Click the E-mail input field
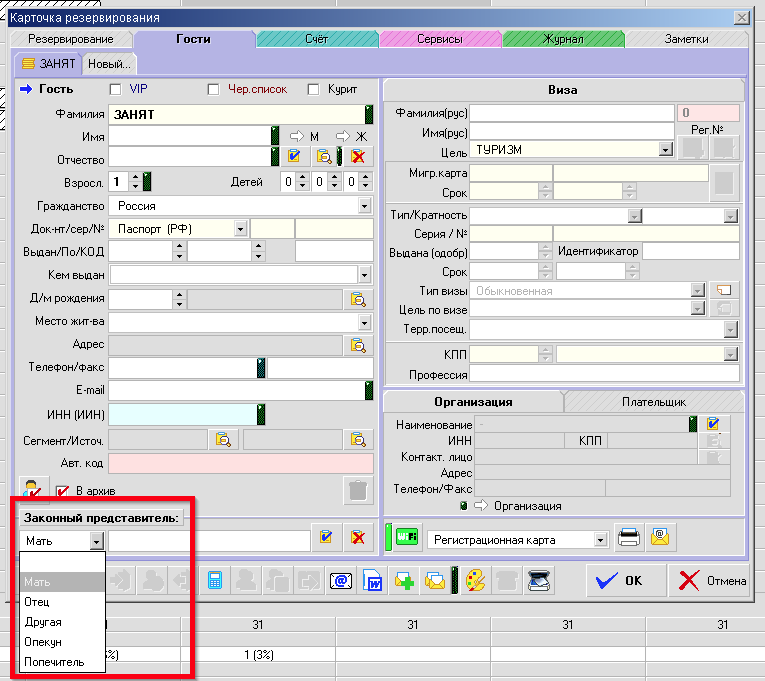The image size is (765, 681). 235,391
